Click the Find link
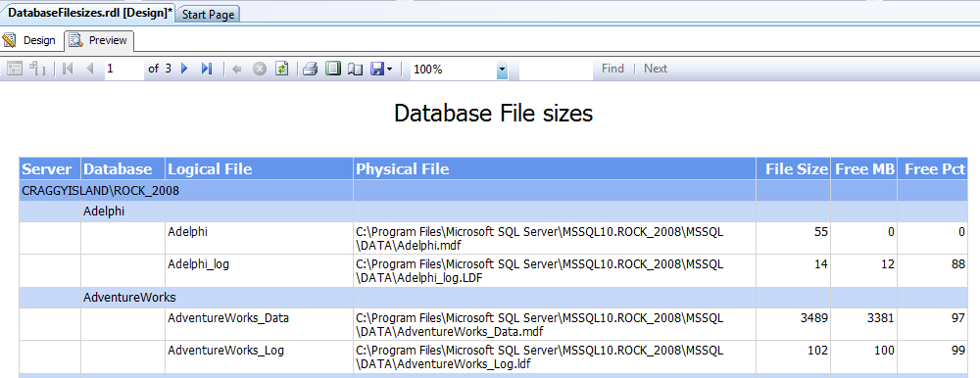The width and height of the screenshot is (980, 378). [612, 69]
